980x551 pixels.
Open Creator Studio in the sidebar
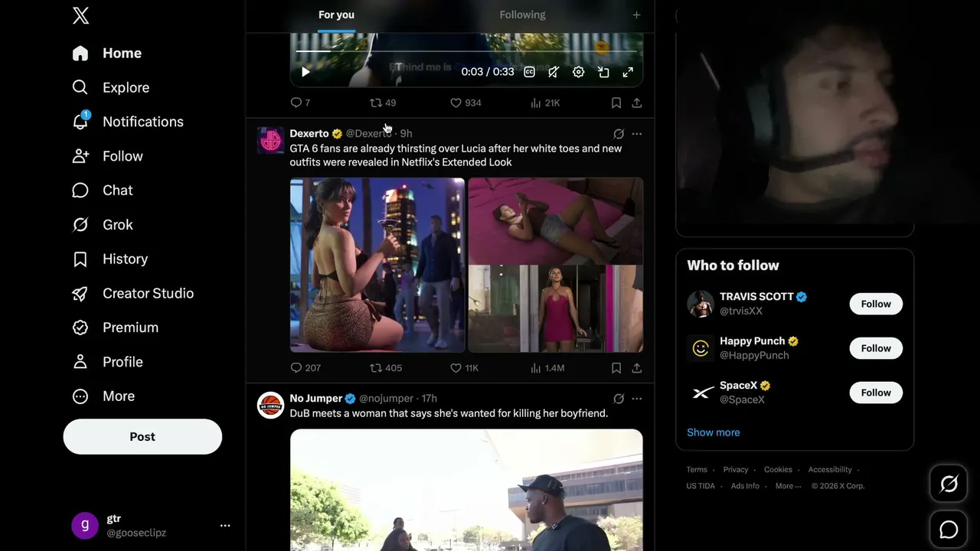click(132, 293)
